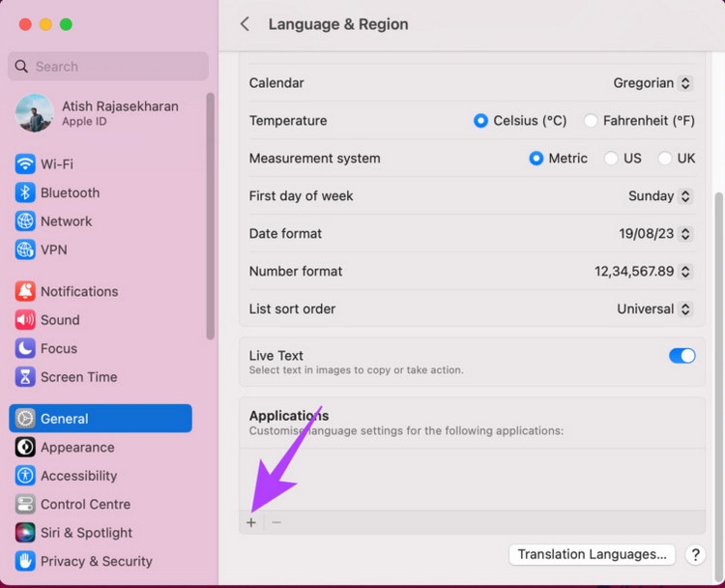The image size is (725, 588).
Task: Select the Notifications bell icon
Action: (25, 291)
